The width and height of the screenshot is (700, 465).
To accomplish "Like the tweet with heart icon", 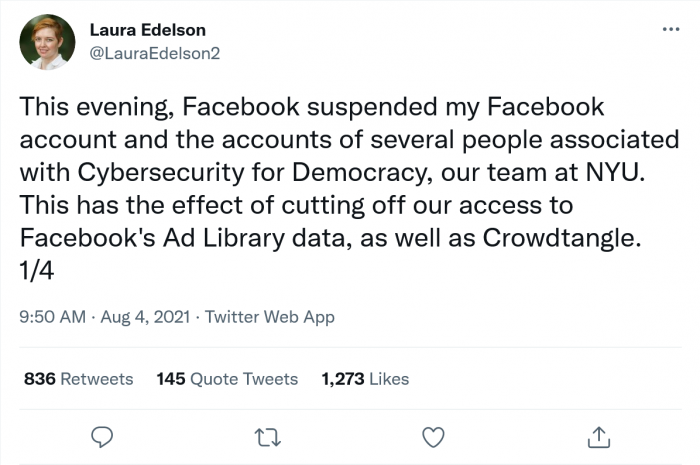I will coord(432,436).
